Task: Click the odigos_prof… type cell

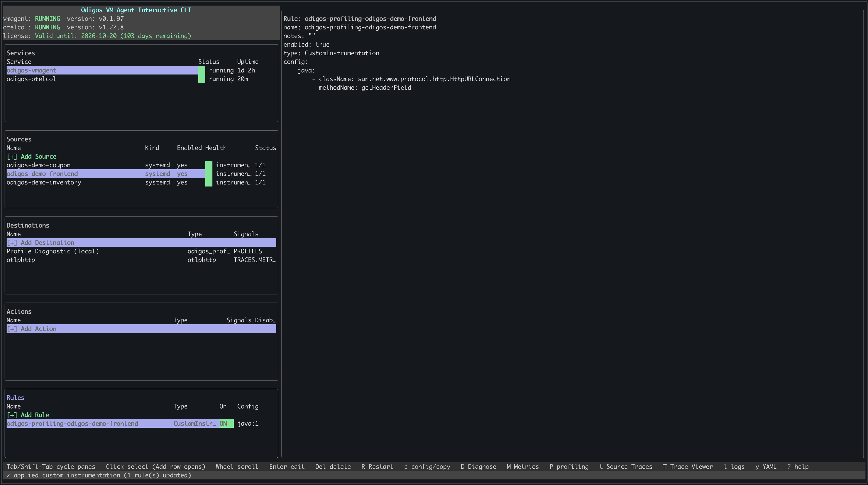Action: pyautogui.click(x=209, y=251)
